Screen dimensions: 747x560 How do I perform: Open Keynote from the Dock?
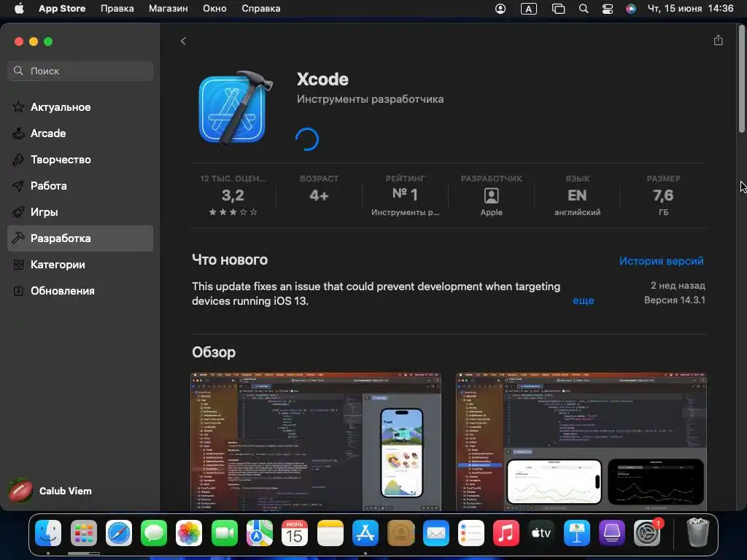pyautogui.click(x=577, y=533)
